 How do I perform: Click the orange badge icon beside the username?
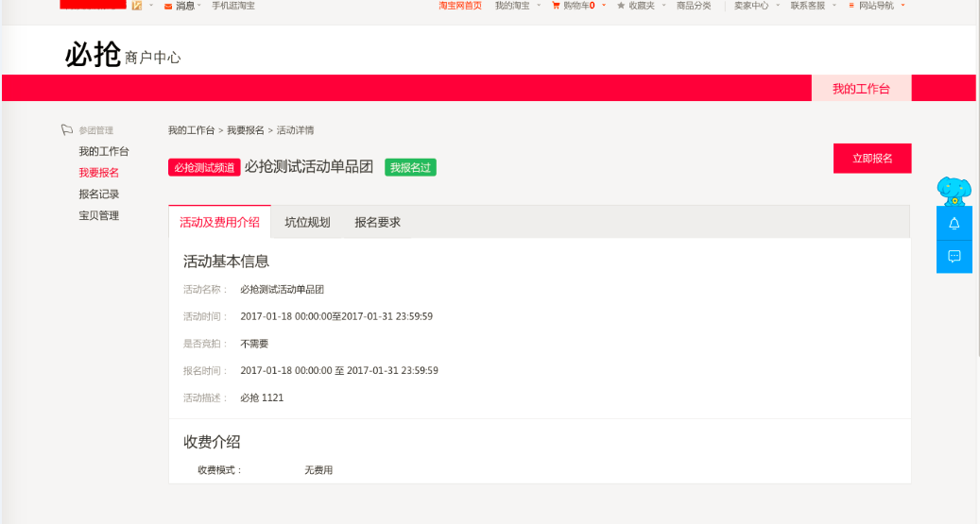pos(137,6)
